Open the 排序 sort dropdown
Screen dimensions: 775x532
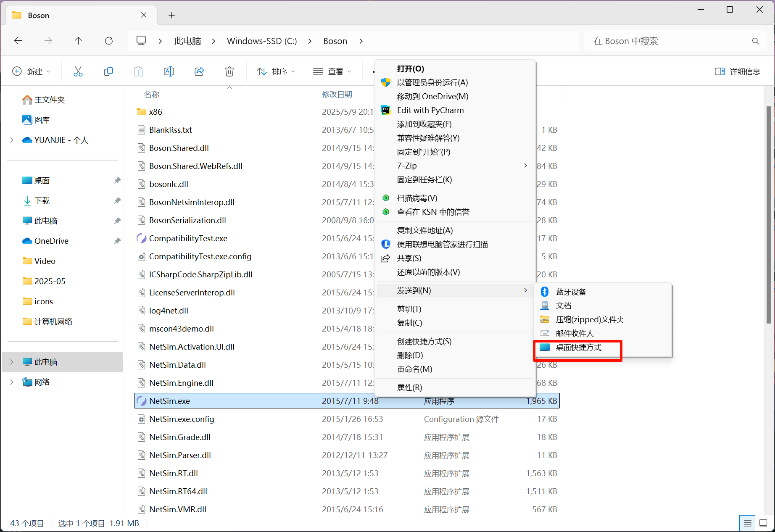pyautogui.click(x=276, y=71)
